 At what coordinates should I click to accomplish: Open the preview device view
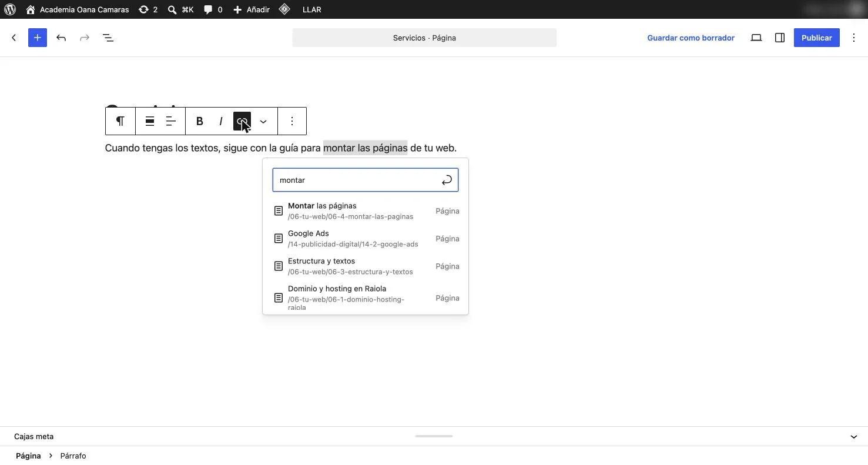(756, 38)
